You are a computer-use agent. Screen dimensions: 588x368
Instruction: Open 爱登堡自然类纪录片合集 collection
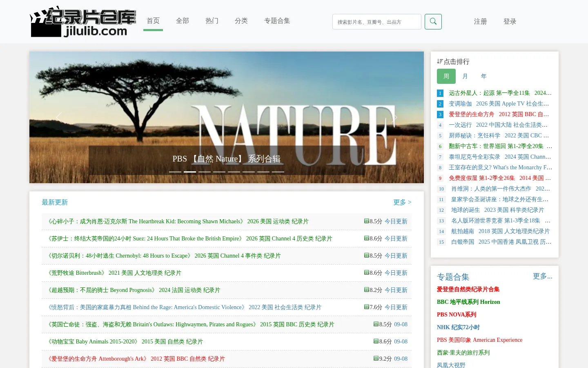(468, 289)
